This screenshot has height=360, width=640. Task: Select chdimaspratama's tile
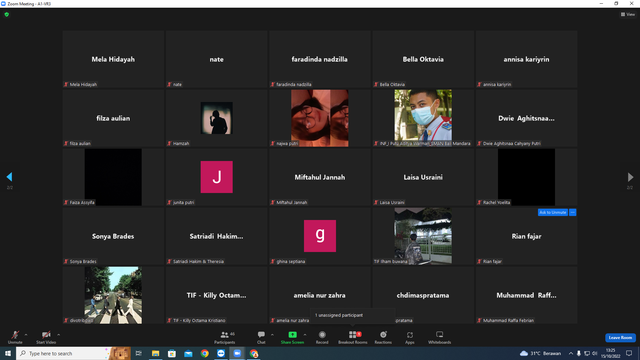coord(423,295)
